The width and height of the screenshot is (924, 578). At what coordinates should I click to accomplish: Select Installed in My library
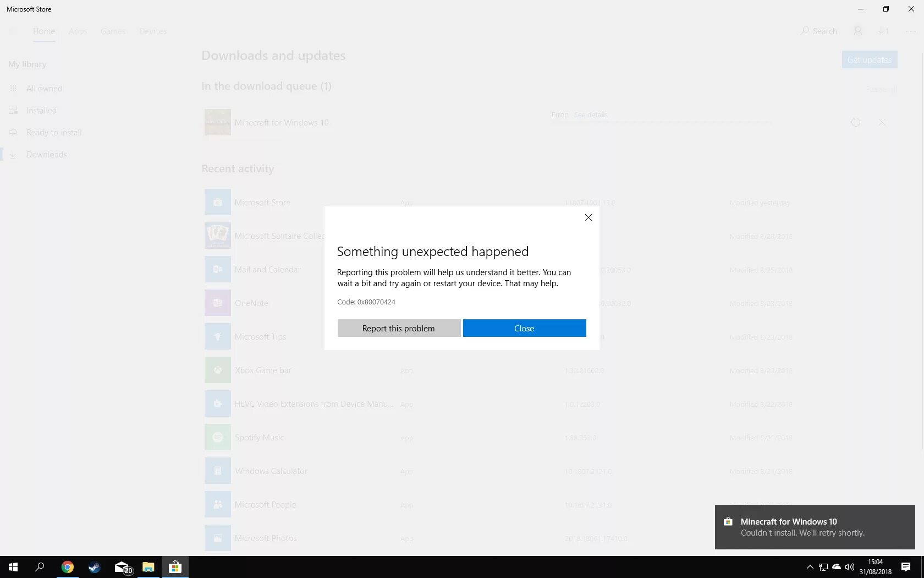pos(41,111)
